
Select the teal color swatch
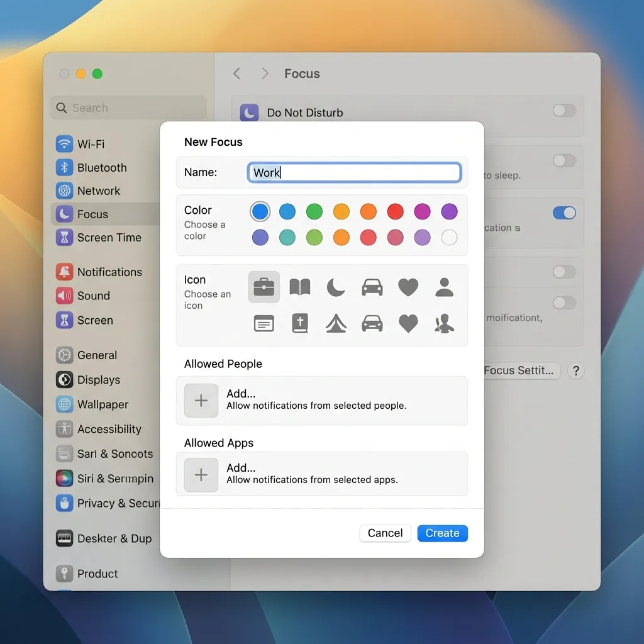coord(287,237)
